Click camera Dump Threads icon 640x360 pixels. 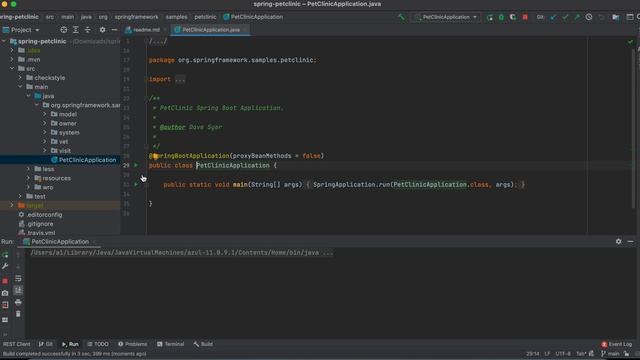tap(5, 293)
